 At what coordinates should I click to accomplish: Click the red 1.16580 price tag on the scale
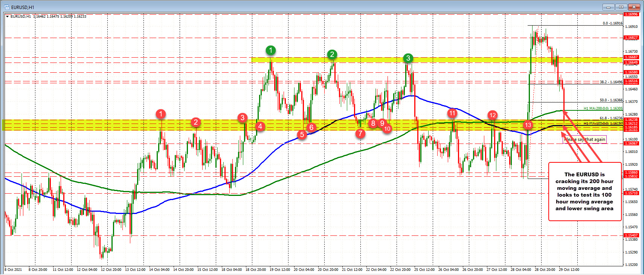632,72
